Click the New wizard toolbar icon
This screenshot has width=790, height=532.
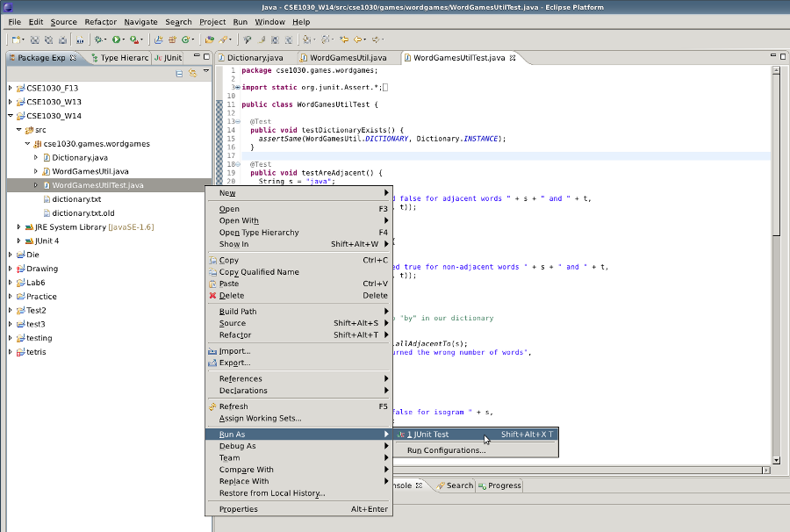[16, 40]
